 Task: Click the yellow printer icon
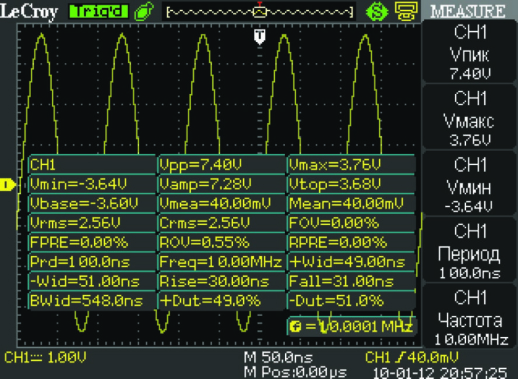pyautogui.click(x=406, y=11)
